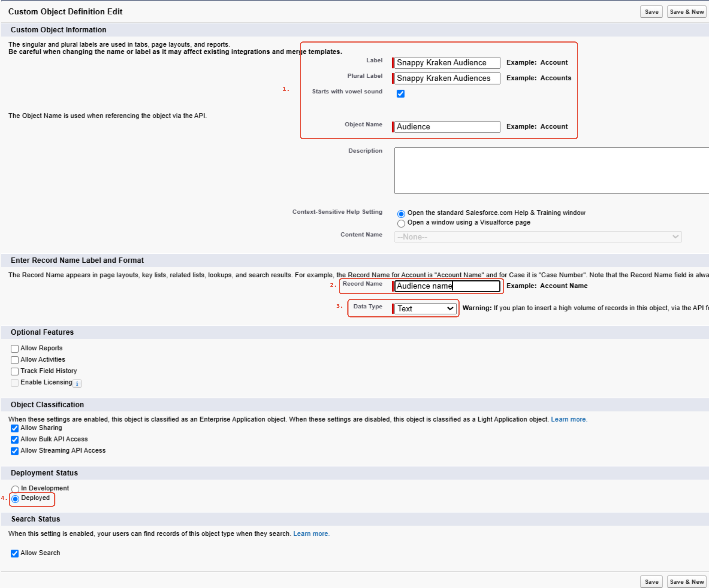Click the Plural Label input field
The image size is (709, 588).
click(x=447, y=78)
